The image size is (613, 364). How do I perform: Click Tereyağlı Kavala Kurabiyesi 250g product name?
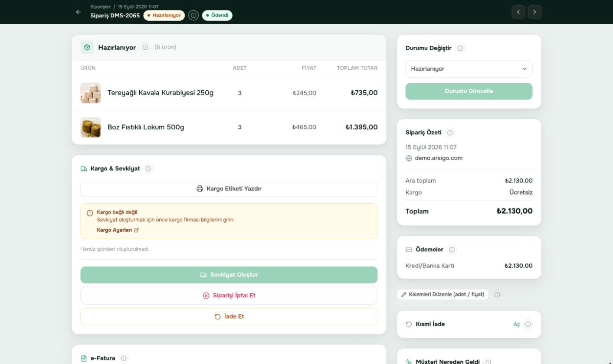tap(161, 93)
